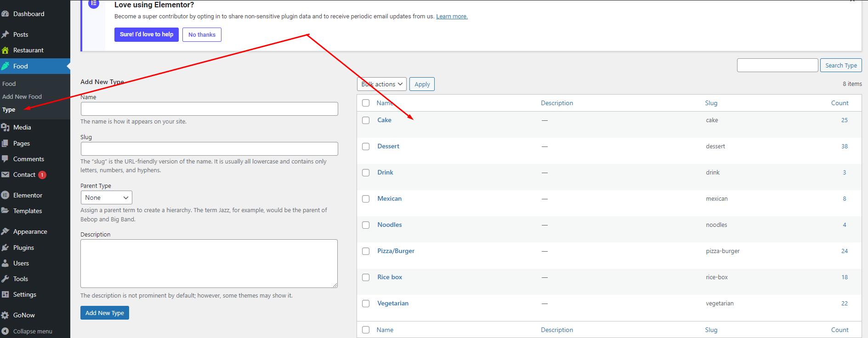Tick the checkbox for Drink row
This screenshot has width=868, height=338.
tap(366, 173)
